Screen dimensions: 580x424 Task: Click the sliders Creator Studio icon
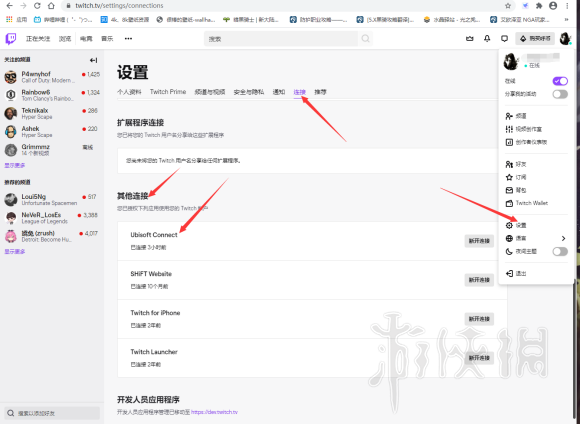pyautogui.click(x=509, y=129)
